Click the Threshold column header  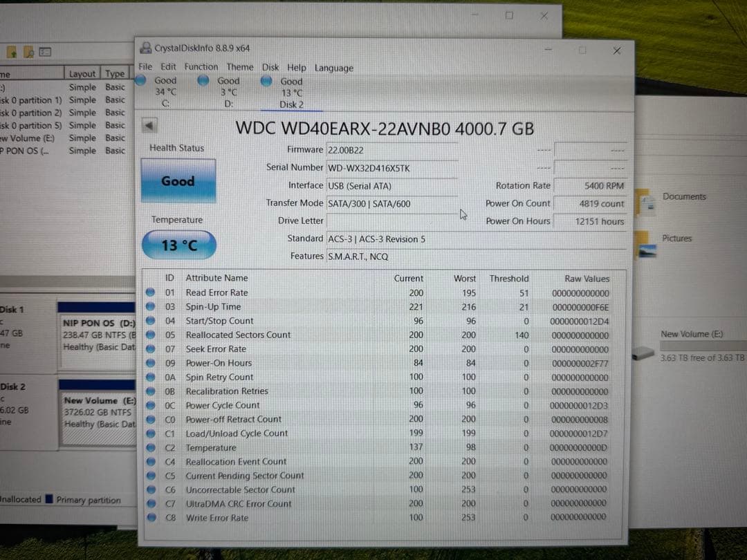pyautogui.click(x=509, y=279)
